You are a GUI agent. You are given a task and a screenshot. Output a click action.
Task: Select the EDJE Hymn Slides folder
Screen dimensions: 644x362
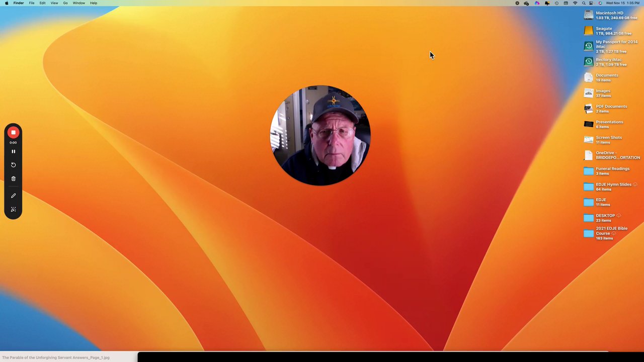click(x=588, y=187)
